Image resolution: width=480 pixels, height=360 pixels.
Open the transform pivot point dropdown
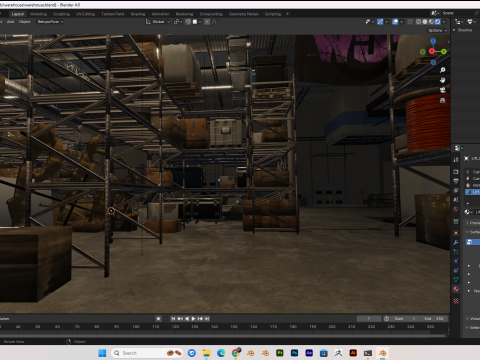coord(178,22)
